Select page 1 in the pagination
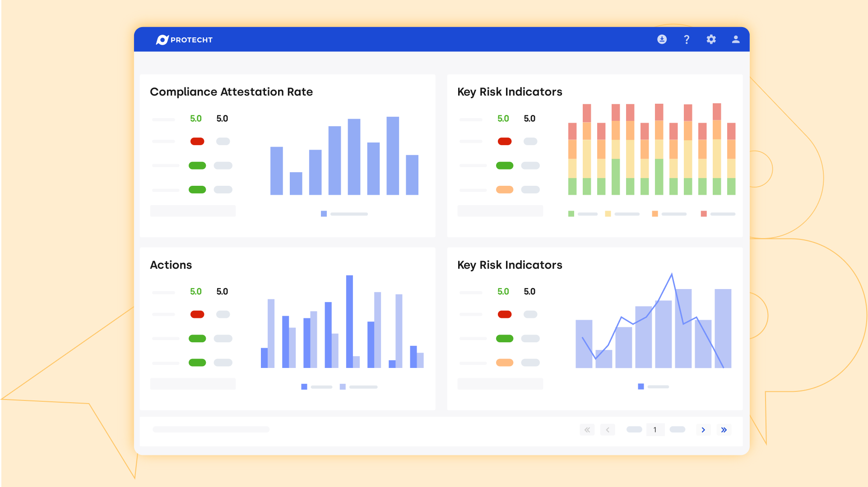Image resolution: width=868 pixels, height=487 pixels. pos(655,430)
